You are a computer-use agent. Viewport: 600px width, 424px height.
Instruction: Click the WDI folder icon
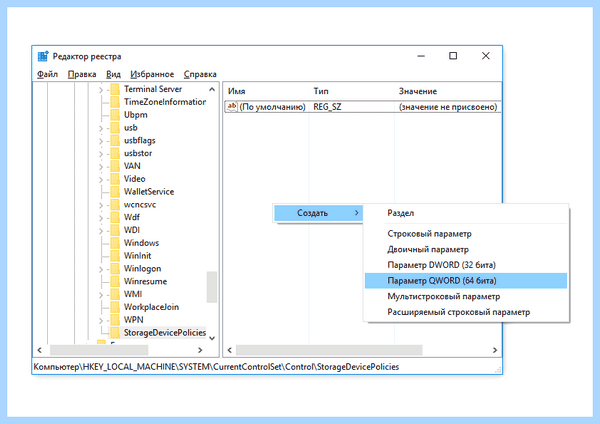click(x=115, y=230)
